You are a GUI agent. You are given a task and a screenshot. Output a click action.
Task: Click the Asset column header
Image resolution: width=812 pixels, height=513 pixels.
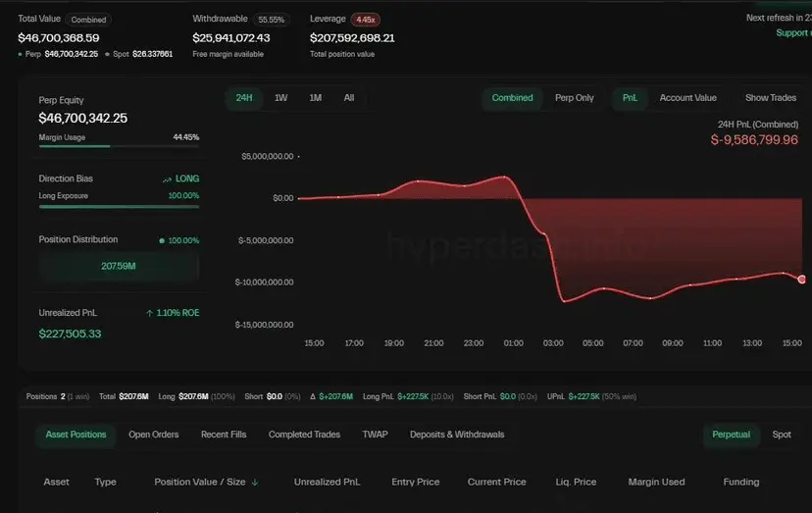click(x=56, y=482)
